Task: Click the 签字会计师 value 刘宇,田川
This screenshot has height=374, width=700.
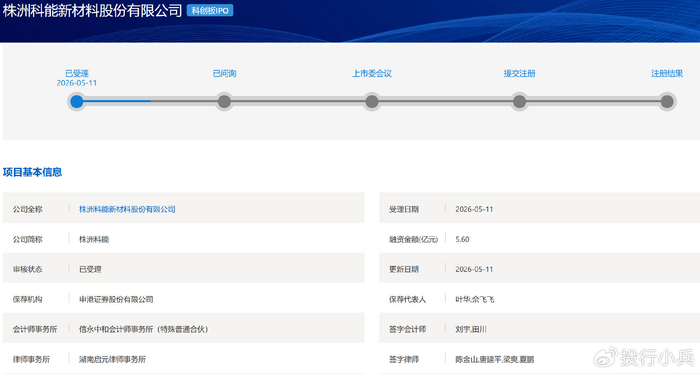Action: coord(471,329)
